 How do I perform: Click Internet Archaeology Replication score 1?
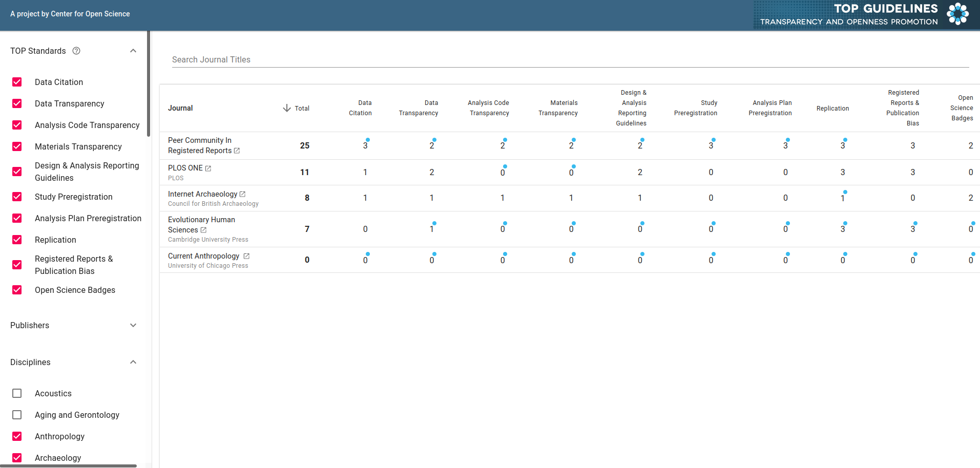(843, 198)
